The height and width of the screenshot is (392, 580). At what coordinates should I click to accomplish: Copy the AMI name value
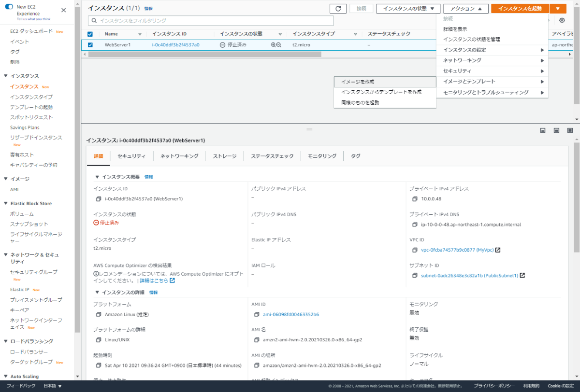tap(257, 339)
